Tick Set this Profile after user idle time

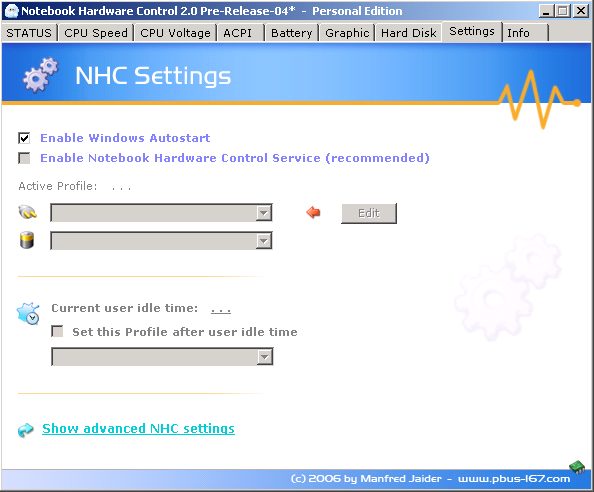(x=57, y=332)
